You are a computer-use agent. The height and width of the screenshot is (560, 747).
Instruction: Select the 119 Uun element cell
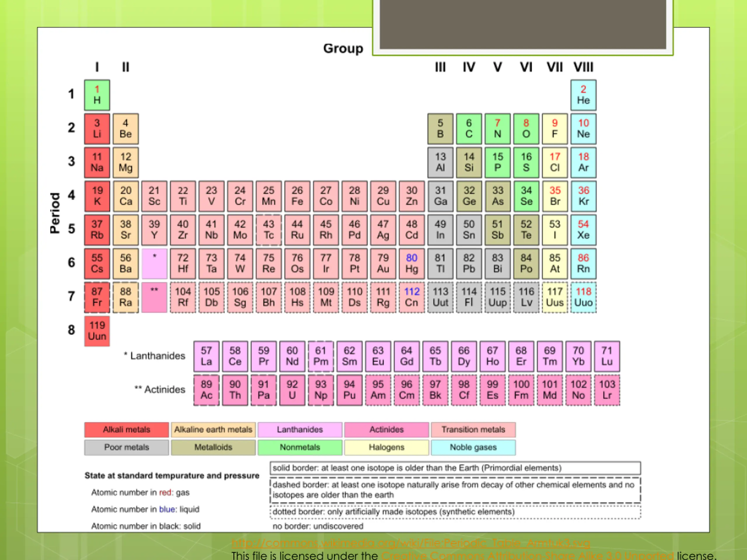pos(97,331)
